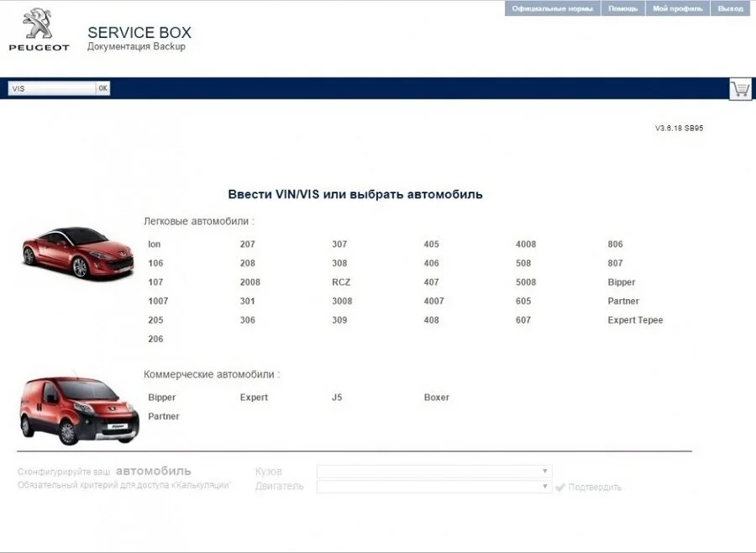Select the 407 model
This screenshot has height=553, width=756.
click(432, 282)
